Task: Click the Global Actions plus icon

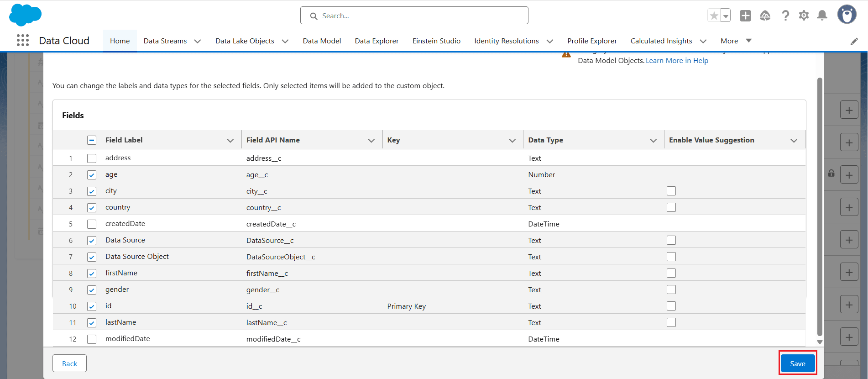Action: [x=745, y=16]
